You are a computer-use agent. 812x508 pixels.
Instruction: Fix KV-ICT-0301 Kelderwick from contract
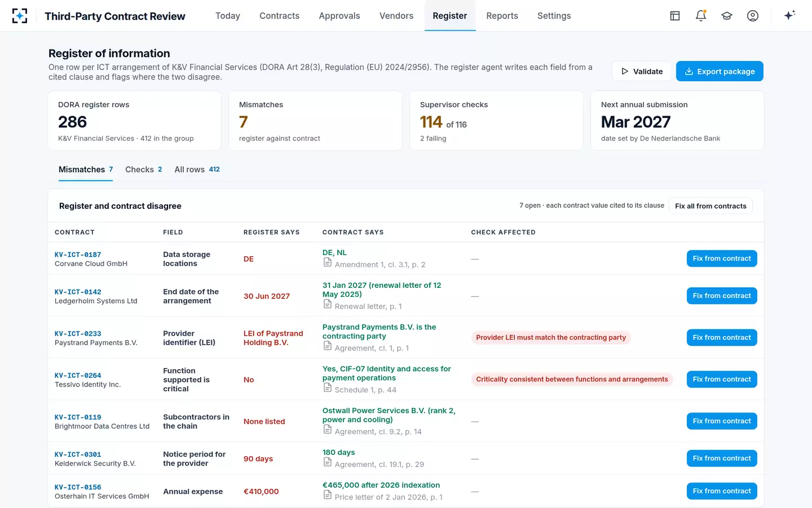[x=722, y=458]
